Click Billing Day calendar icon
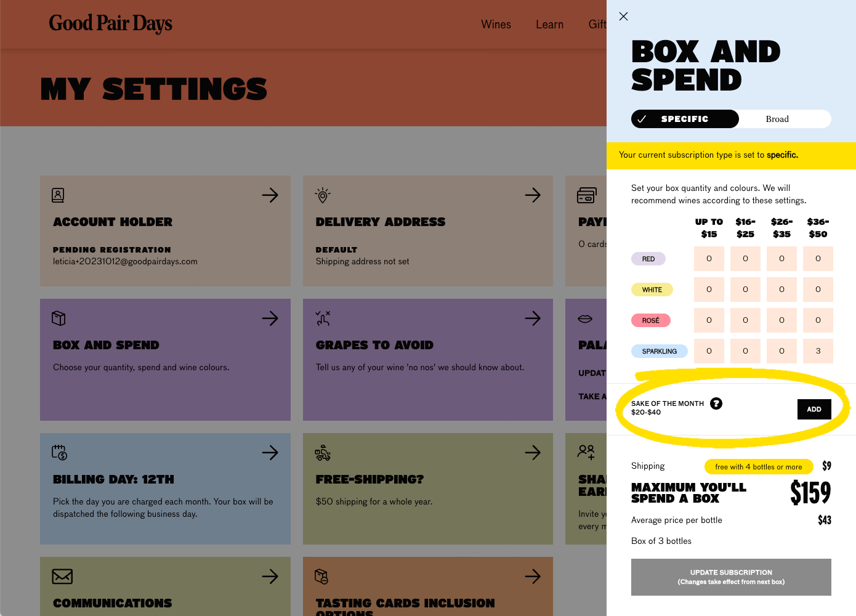The image size is (856, 616). [59, 453]
